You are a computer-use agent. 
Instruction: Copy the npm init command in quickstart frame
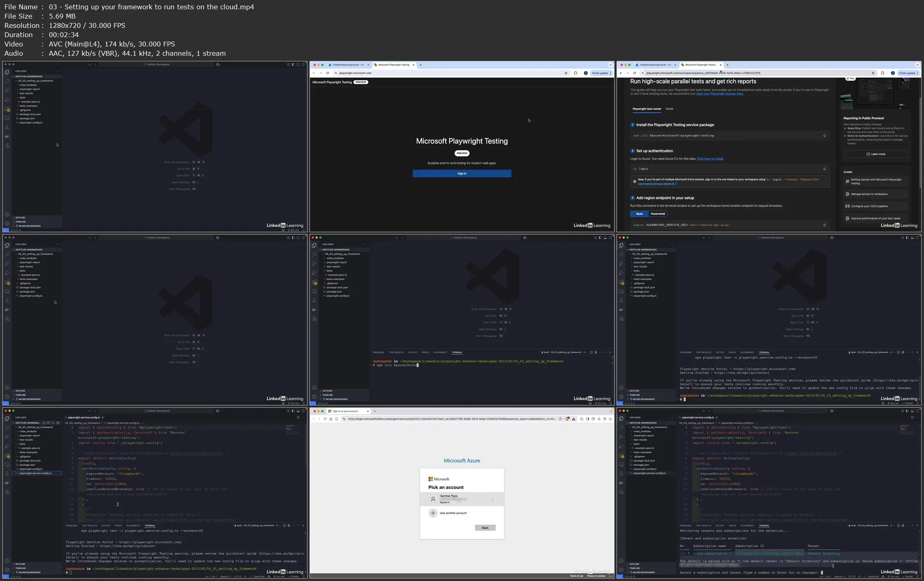824,136
